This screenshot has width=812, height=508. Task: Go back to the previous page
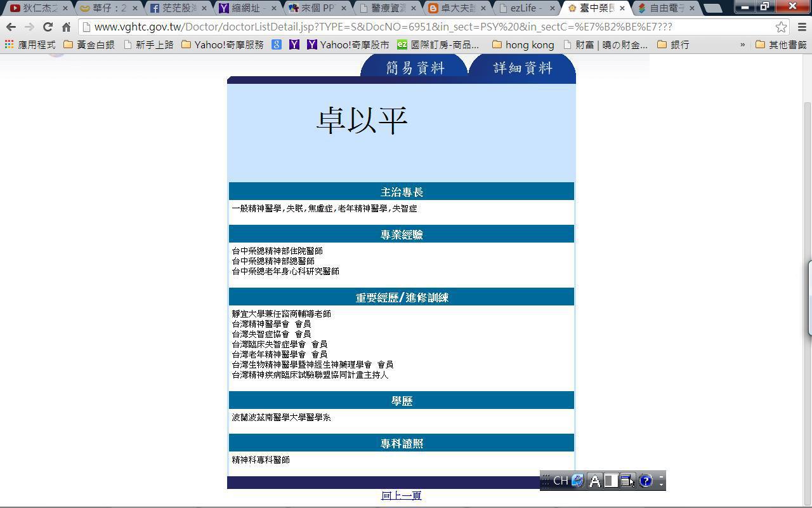click(11, 27)
